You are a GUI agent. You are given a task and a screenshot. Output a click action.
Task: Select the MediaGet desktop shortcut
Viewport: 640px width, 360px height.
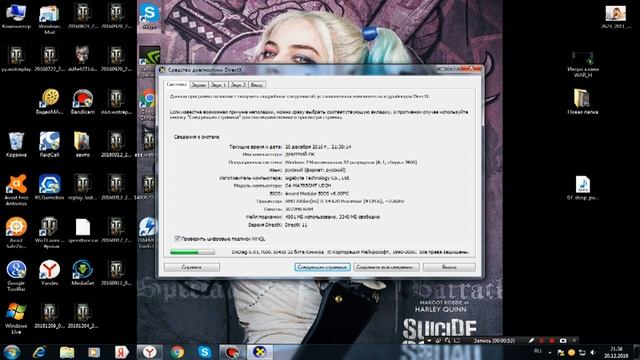[82, 273]
